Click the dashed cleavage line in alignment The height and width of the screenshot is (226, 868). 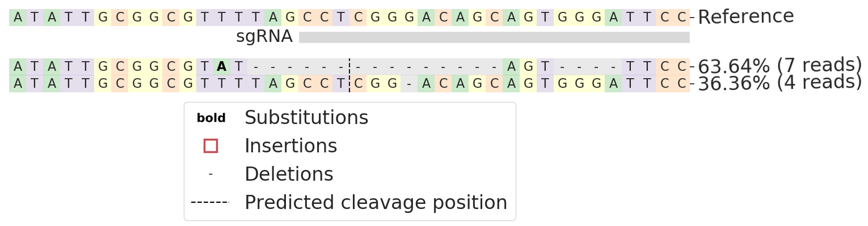(349, 75)
